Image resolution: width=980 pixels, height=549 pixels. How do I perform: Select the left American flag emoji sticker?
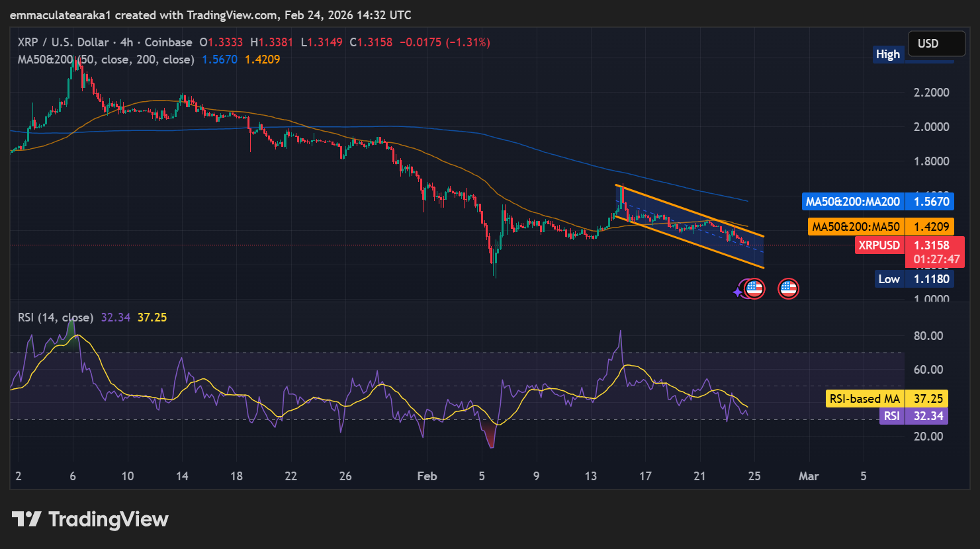click(x=754, y=288)
